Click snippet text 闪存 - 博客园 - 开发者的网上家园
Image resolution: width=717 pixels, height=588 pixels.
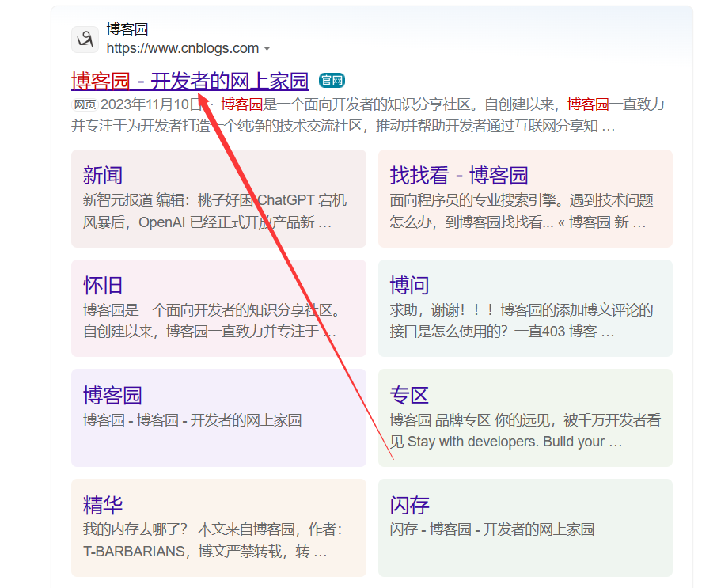click(x=492, y=530)
